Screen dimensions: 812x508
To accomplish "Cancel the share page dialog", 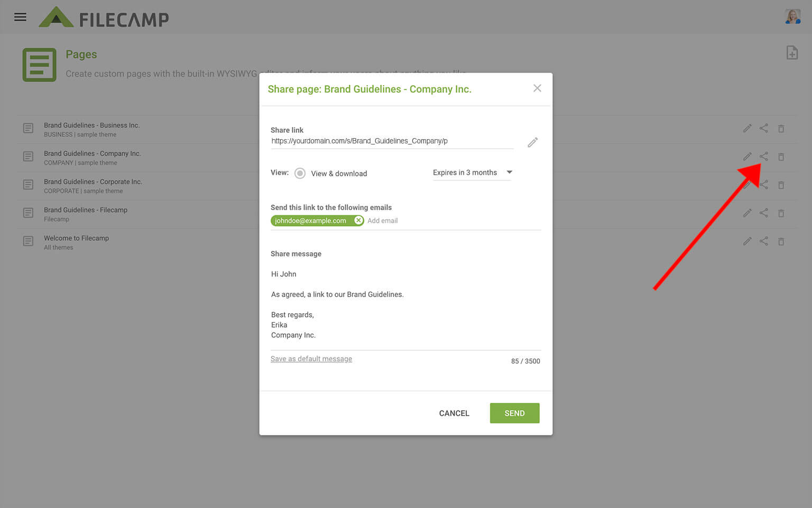I will click(x=454, y=413).
